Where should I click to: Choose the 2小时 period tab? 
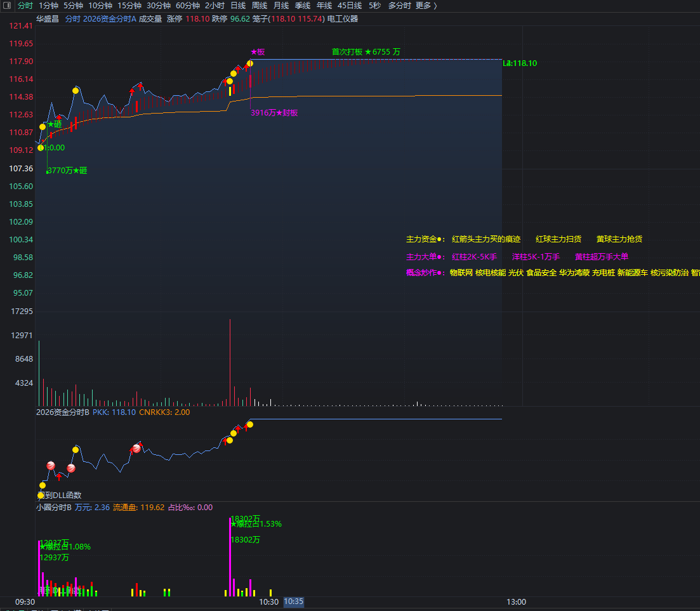pyautogui.click(x=215, y=6)
